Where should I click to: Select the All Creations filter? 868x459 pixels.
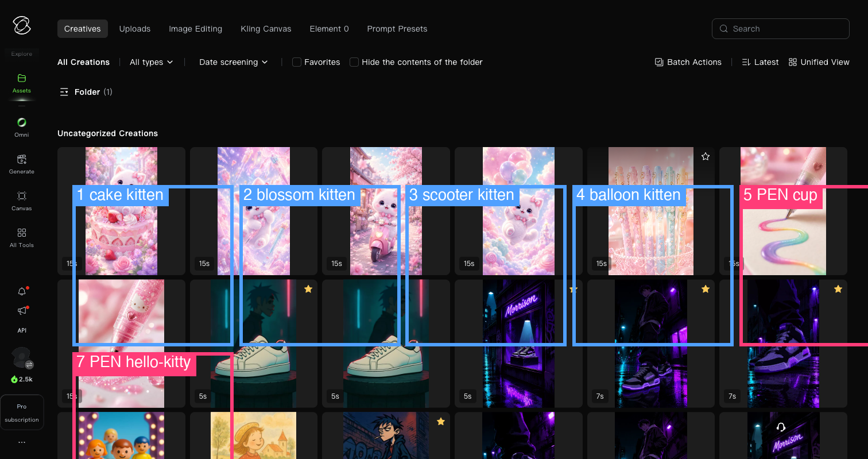pyautogui.click(x=83, y=62)
